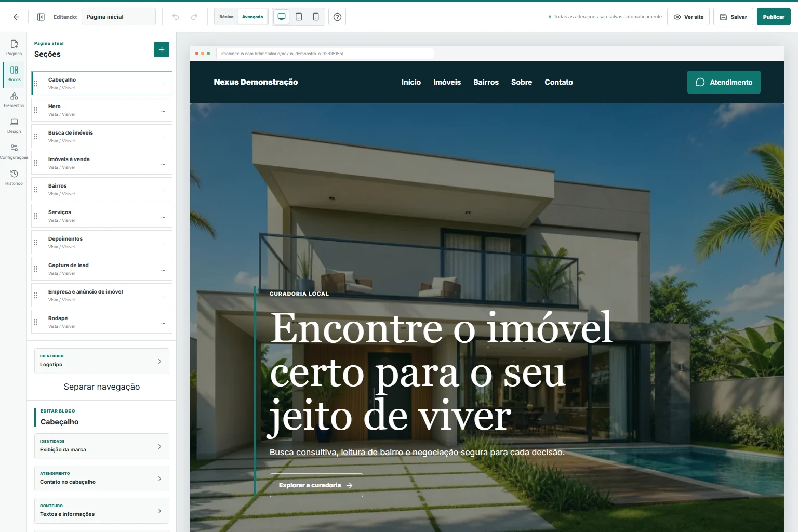Click Imóveis in the site navigation
798x532 pixels.
[447, 82]
